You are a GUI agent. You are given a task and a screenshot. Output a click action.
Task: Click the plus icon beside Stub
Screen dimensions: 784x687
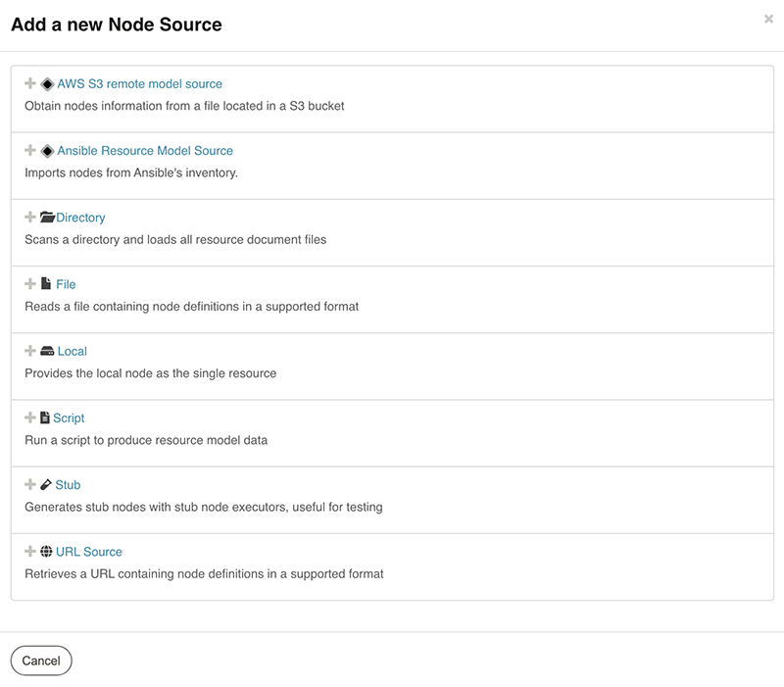[30, 484]
